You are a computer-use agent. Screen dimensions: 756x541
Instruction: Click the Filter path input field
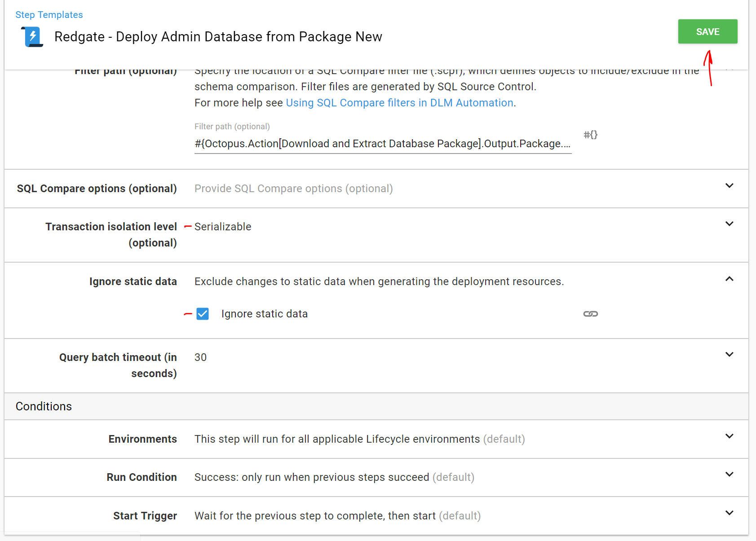coord(383,144)
